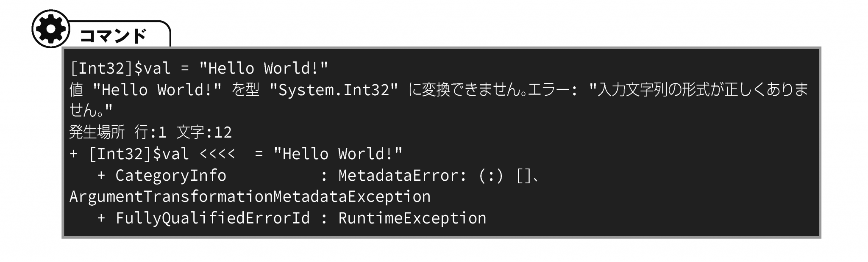Viewport: 868px width, 262px height.
Task: Click the 値 character starting the error message
Action: click(x=76, y=90)
